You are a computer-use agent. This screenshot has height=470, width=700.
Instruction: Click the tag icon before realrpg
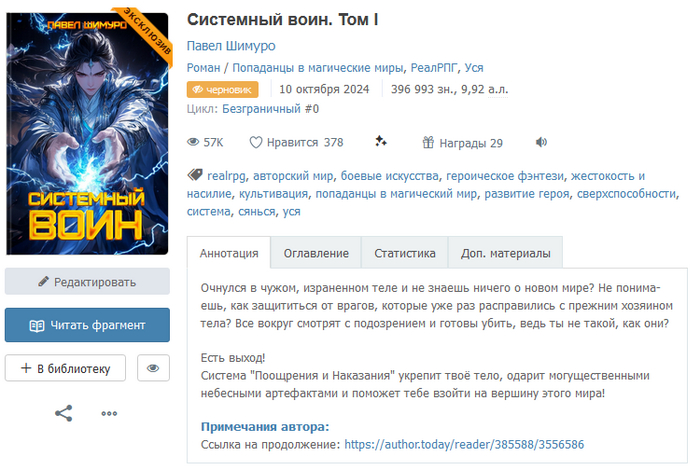(x=195, y=175)
